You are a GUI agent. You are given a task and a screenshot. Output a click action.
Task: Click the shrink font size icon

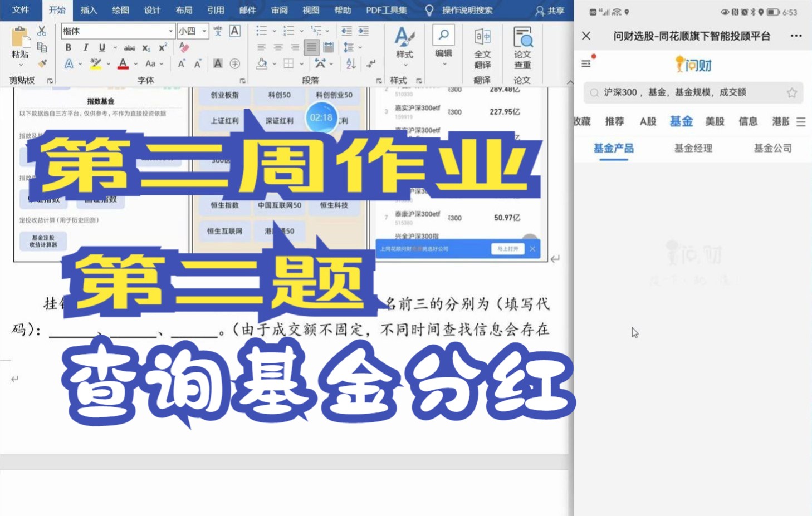(x=198, y=63)
